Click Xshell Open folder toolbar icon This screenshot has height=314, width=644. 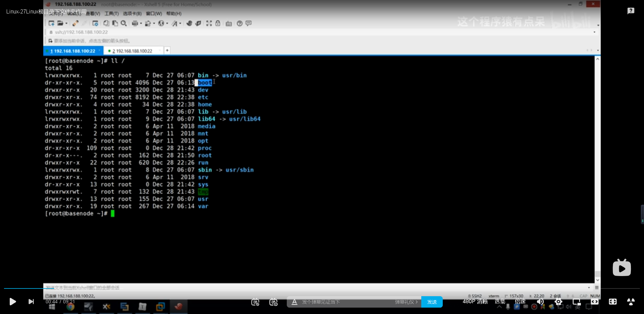point(60,23)
